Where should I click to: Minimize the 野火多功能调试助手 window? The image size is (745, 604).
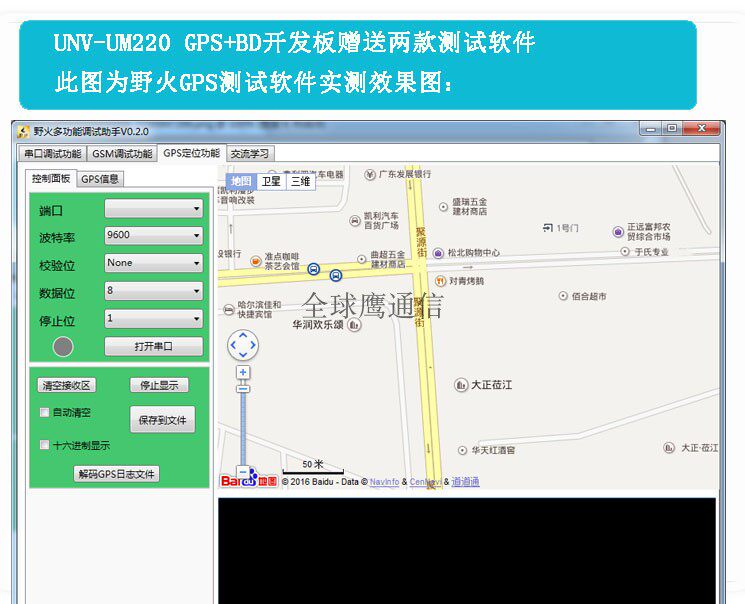tap(651, 128)
